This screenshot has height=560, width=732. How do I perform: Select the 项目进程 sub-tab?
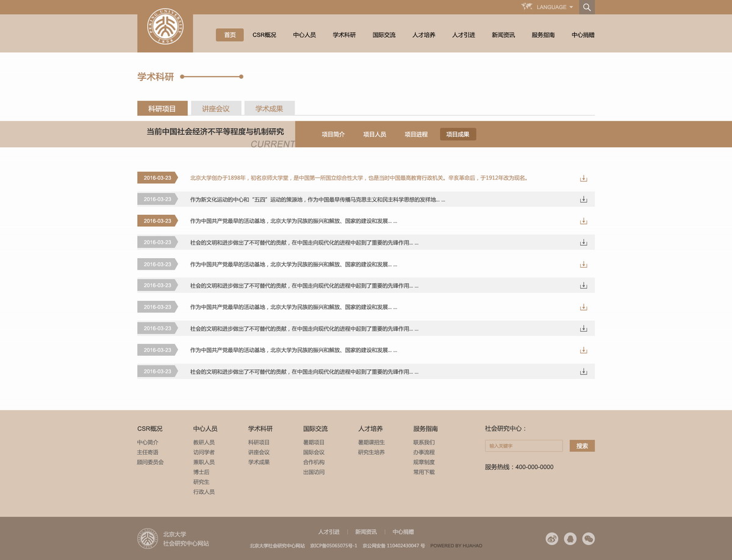[x=416, y=134]
